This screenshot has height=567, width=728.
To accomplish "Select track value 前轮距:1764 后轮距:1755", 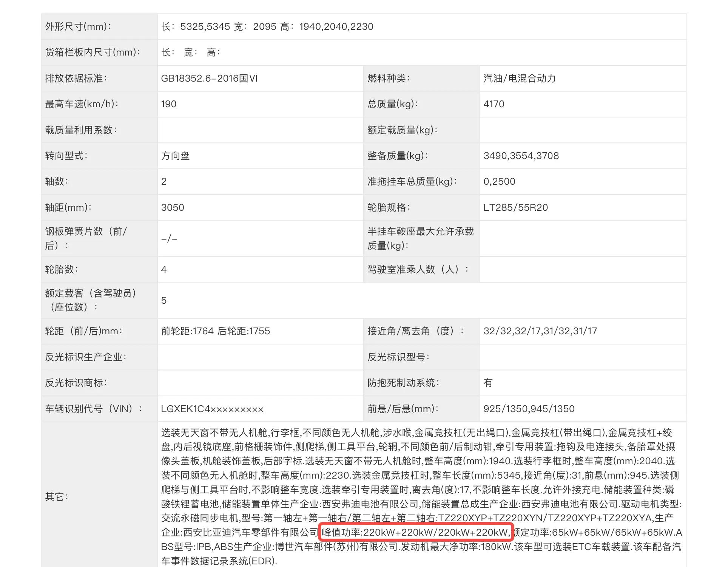I will [x=216, y=331].
